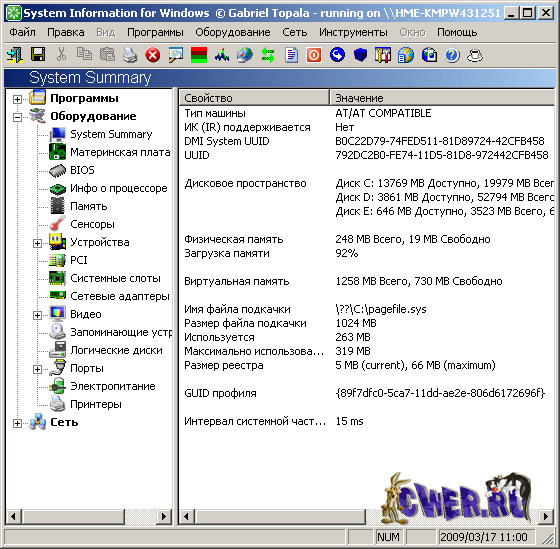This screenshot has height=549, width=560.
Task: Expand the Видео tree node
Action: click(37, 315)
